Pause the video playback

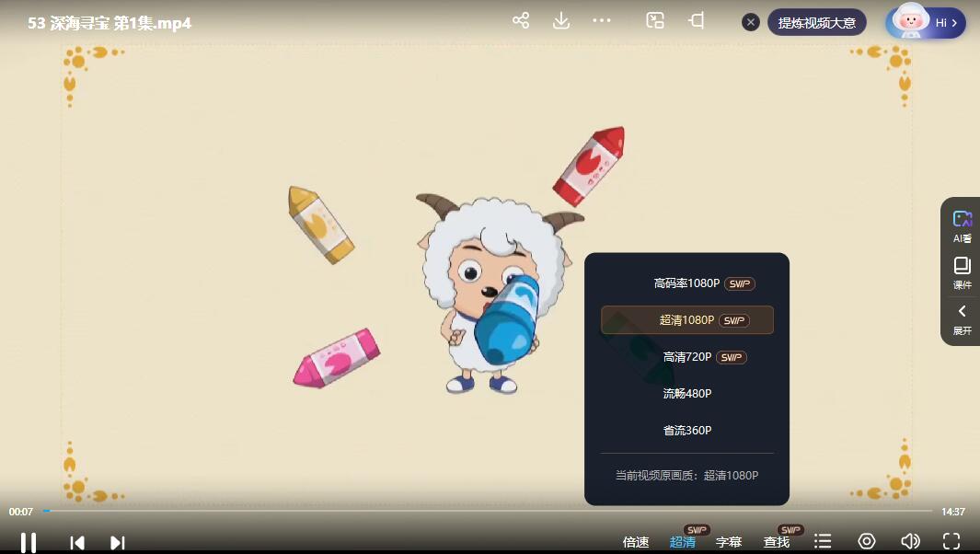pyautogui.click(x=29, y=542)
